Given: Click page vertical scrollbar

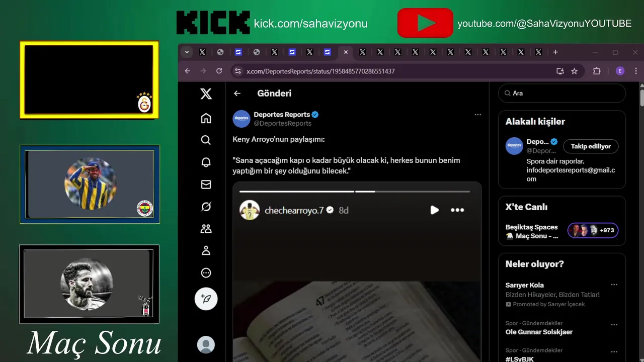Looking at the screenshot, I should tap(642, 97).
